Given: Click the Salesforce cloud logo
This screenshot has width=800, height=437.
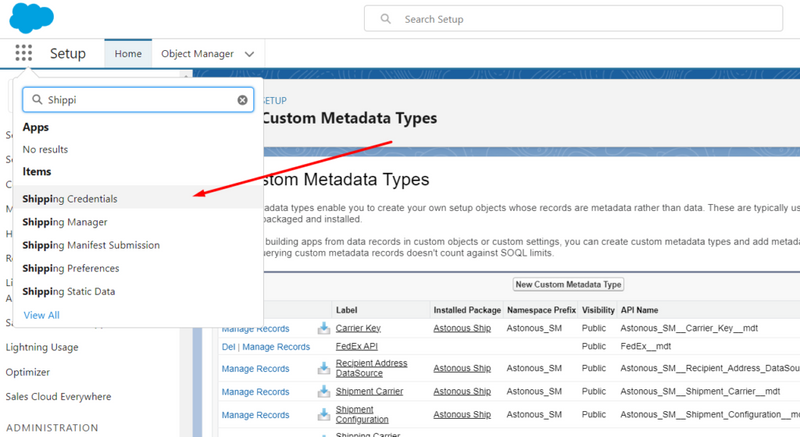Looking at the screenshot, I should [31, 18].
